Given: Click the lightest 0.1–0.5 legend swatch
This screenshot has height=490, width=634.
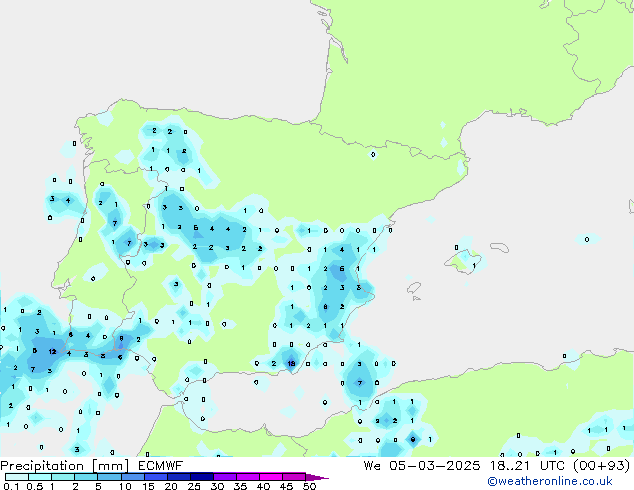Looking at the screenshot, I should (17, 477).
